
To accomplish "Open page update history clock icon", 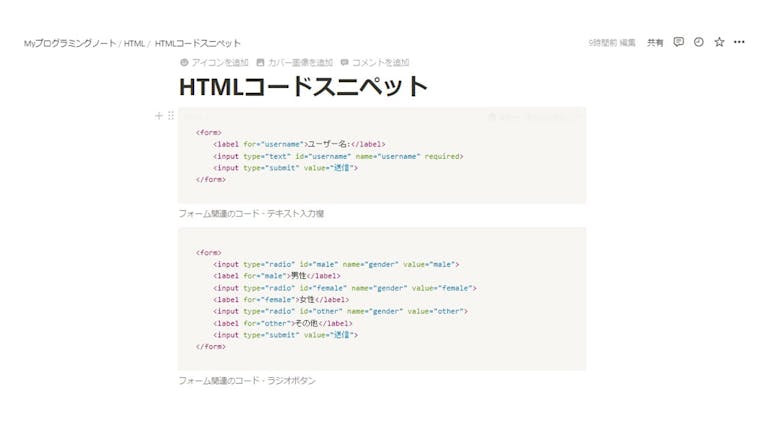I will tap(699, 42).
